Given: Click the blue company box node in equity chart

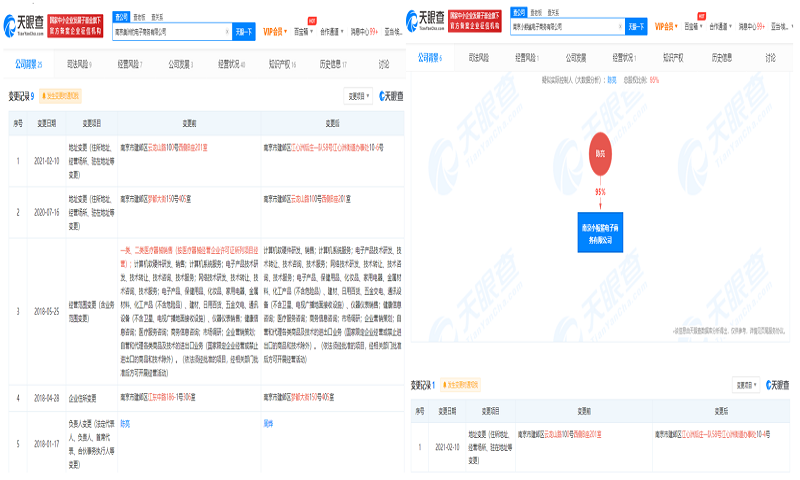Looking at the screenshot, I should 600,233.
